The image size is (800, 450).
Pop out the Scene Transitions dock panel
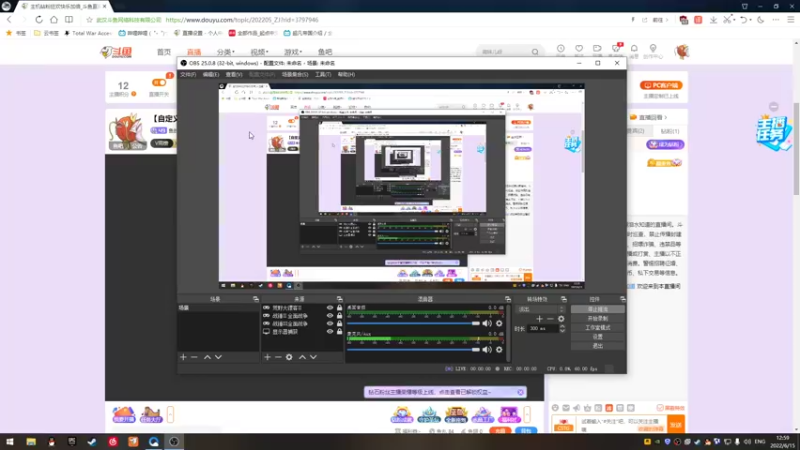click(563, 299)
